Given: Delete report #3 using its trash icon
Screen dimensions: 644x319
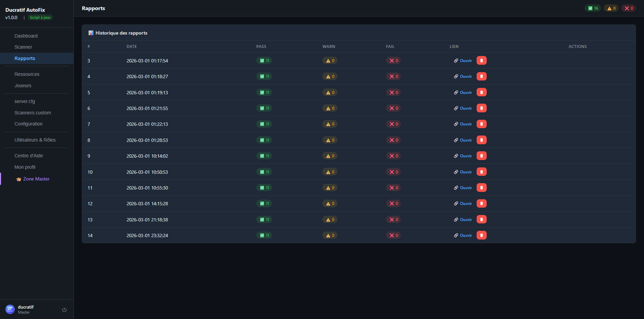Looking at the screenshot, I should click(482, 60).
